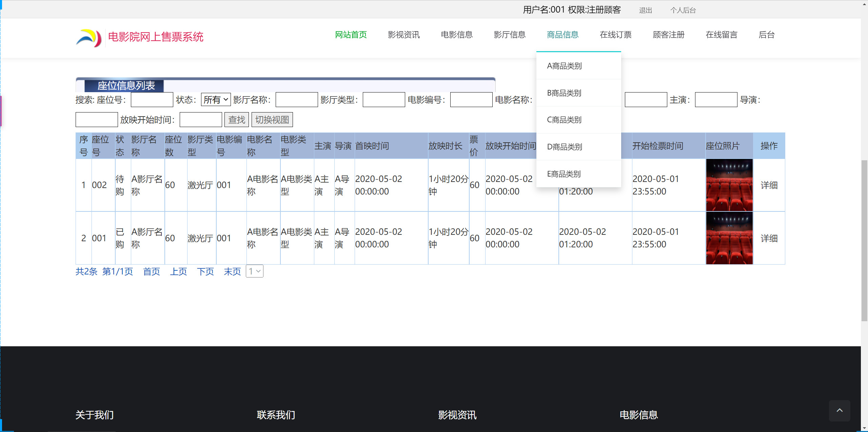Open 详细 link for seat 002
Screen dimensions: 868x432
(x=769, y=185)
